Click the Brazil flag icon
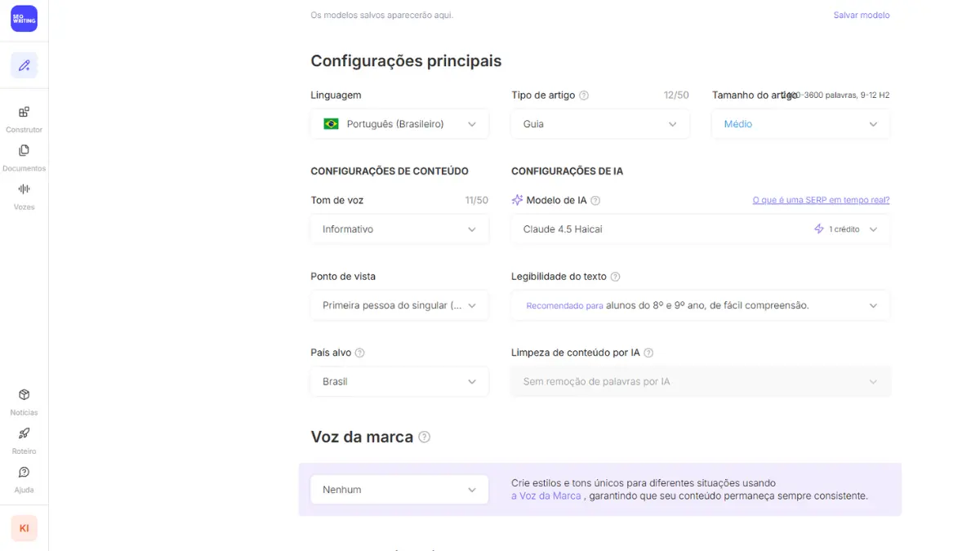The image size is (980, 551). (331, 124)
